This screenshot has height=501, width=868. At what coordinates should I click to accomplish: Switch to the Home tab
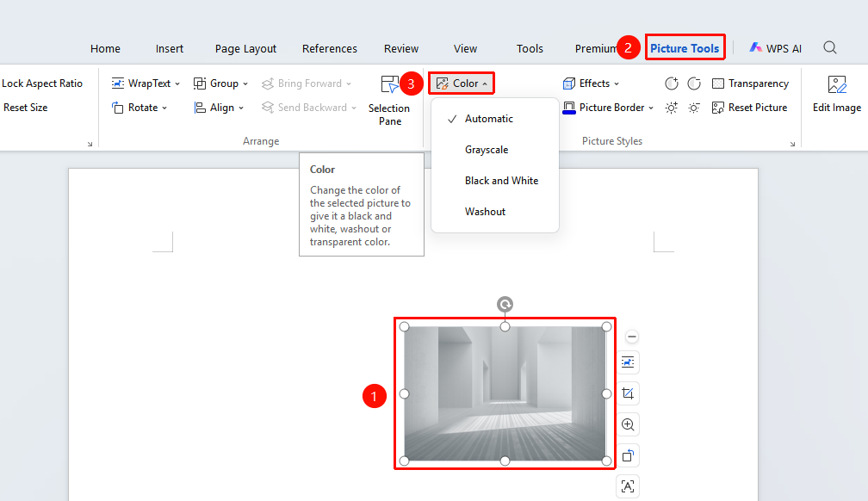coord(105,49)
